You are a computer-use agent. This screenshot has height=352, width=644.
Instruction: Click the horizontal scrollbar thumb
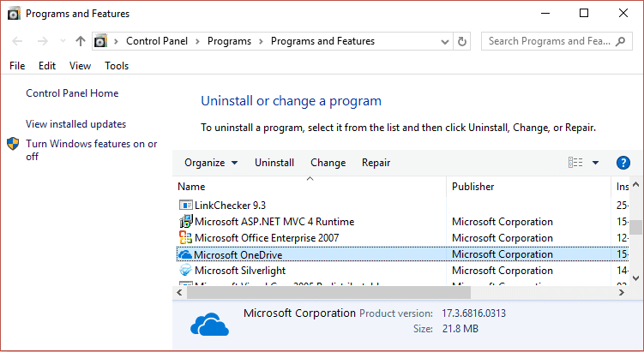pos(328,293)
